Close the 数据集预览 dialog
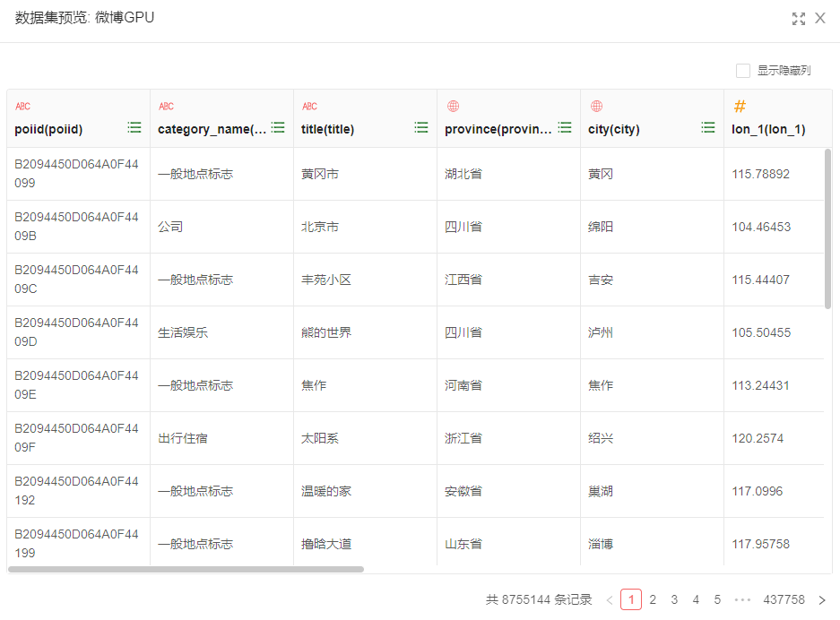840x620 pixels. pyautogui.click(x=820, y=19)
